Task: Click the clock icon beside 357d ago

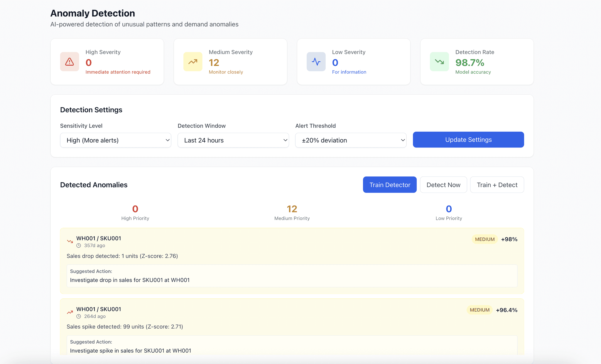Action: coord(79,246)
